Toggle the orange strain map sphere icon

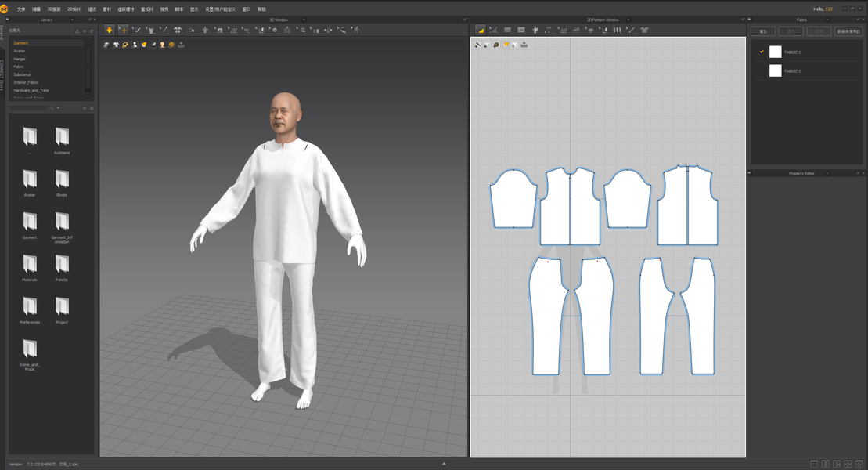coord(171,45)
